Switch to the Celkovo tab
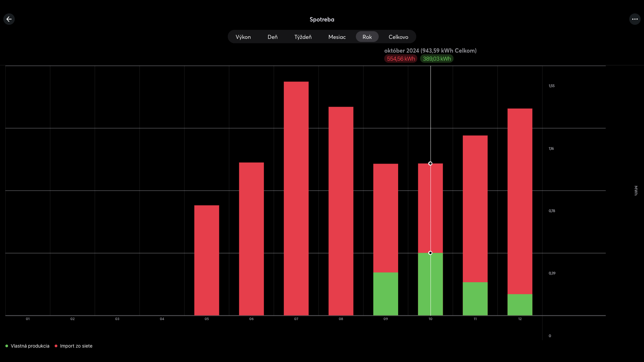Viewport: 644px width, 362px height. (x=398, y=37)
